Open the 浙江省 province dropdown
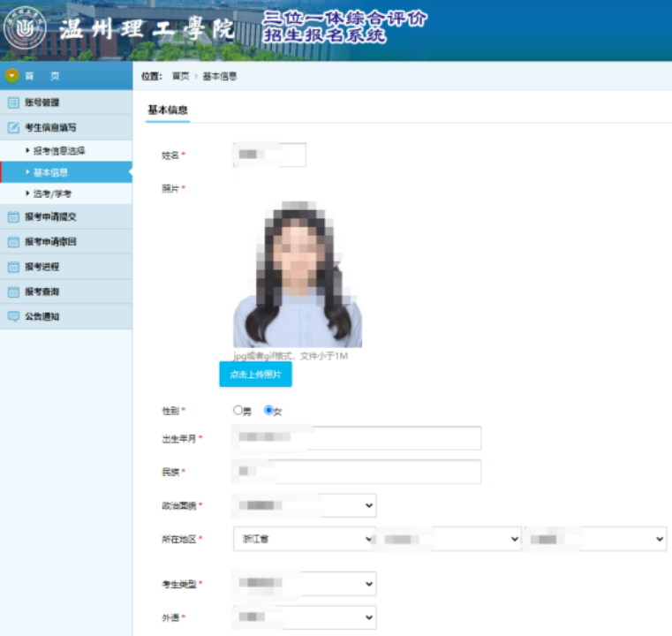The height and width of the screenshot is (636, 672). 304,539
